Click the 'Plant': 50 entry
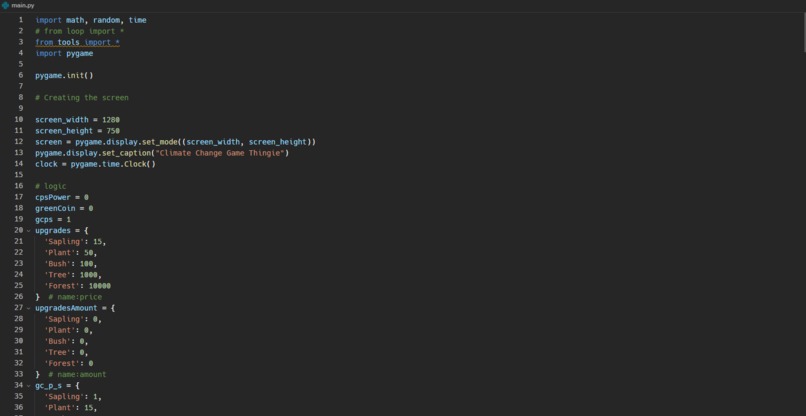 pos(70,252)
